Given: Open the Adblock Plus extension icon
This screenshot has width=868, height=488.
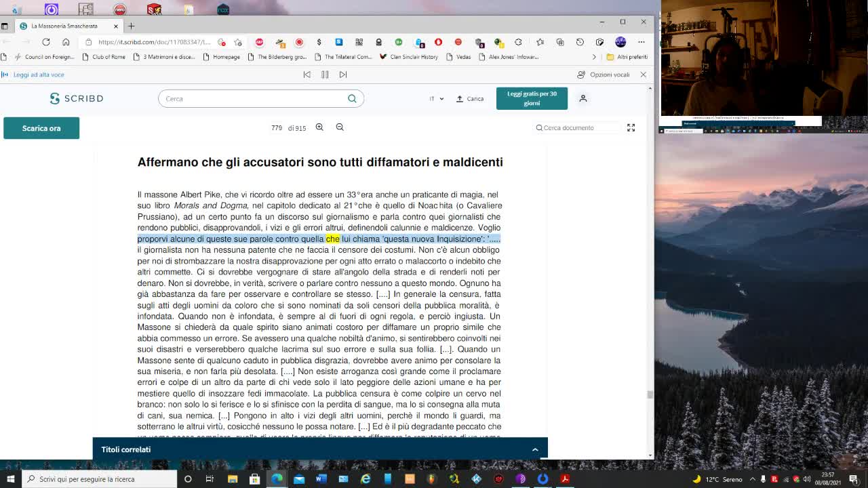Looking at the screenshot, I should coord(259,42).
